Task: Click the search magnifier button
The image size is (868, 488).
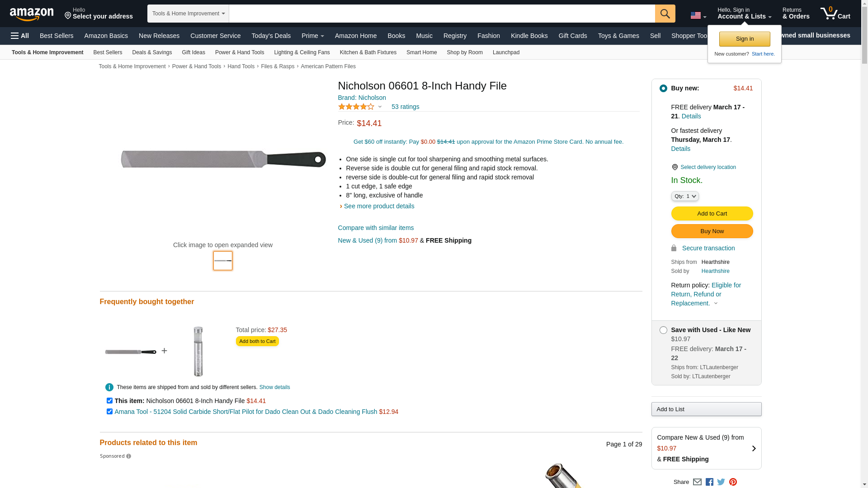Action: click(x=665, y=14)
